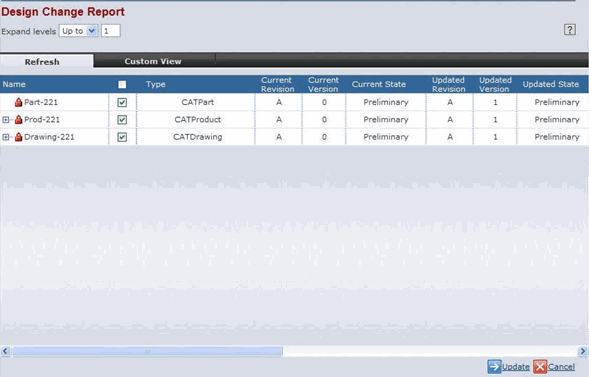Click the Updated State column header
Image resolution: width=589 pixels, height=377 pixels.
tap(551, 84)
